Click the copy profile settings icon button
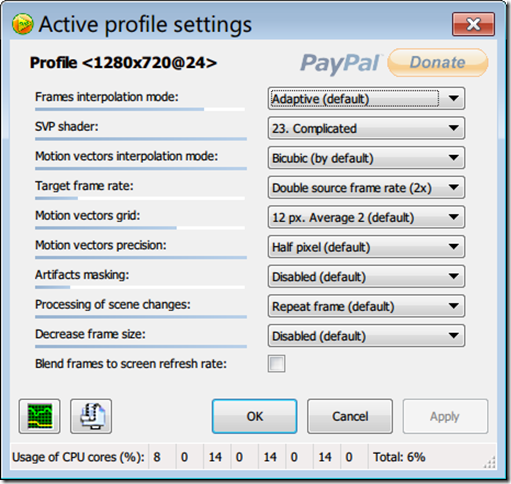 click(x=91, y=416)
